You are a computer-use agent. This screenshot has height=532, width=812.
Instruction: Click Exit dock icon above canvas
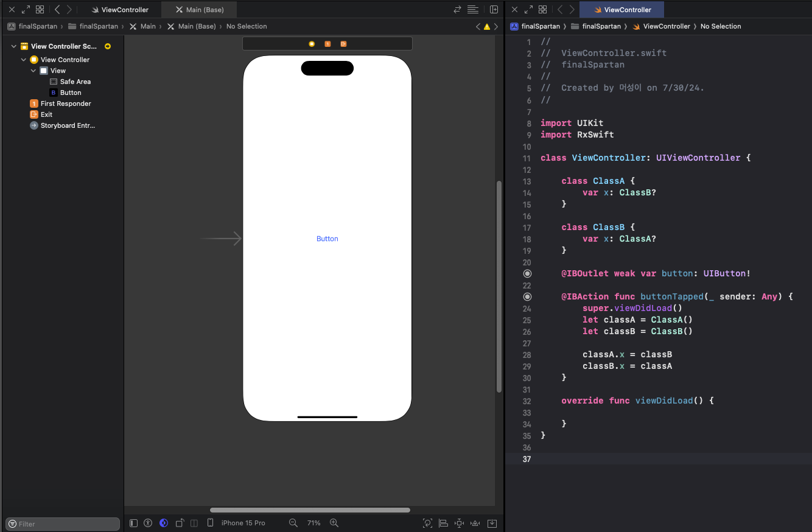(343, 44)
